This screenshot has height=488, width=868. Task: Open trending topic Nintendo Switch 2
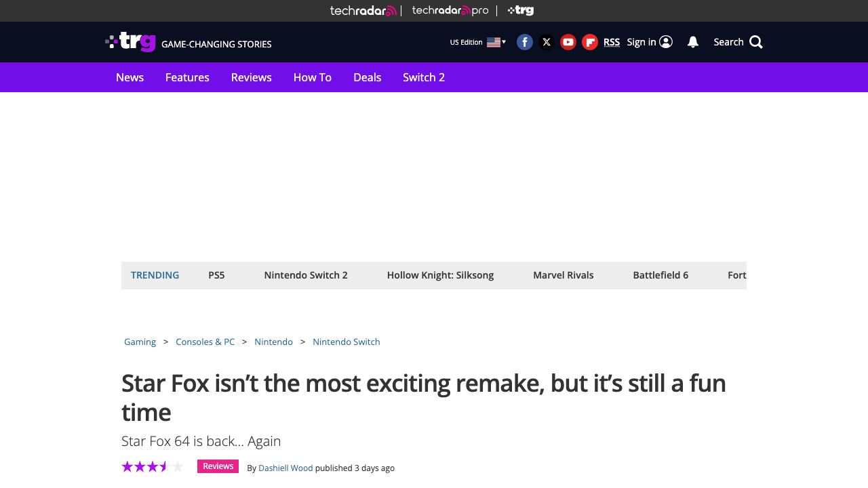tap(306, 275)
